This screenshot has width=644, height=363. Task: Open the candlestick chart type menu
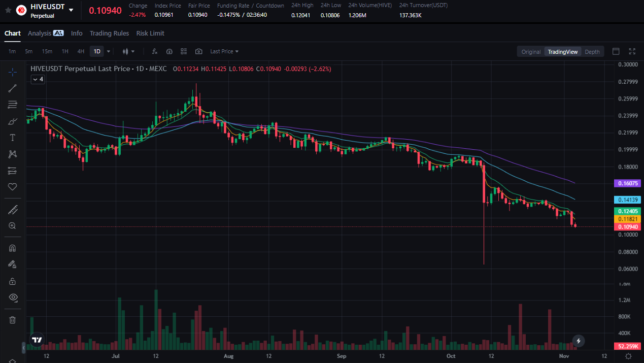pyautogui.click(x=128, y=51)
